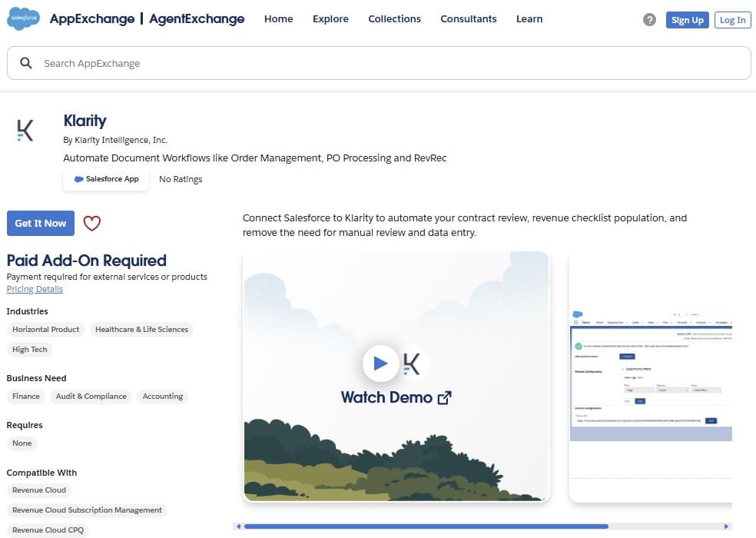Click the Get It Now button

[41, 224]
